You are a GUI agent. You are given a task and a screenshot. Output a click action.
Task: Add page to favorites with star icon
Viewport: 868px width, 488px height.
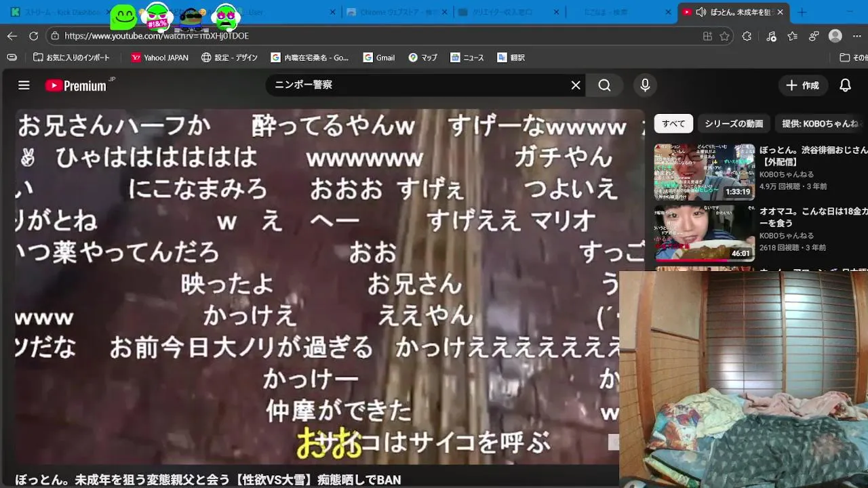(x=725, y=36)
